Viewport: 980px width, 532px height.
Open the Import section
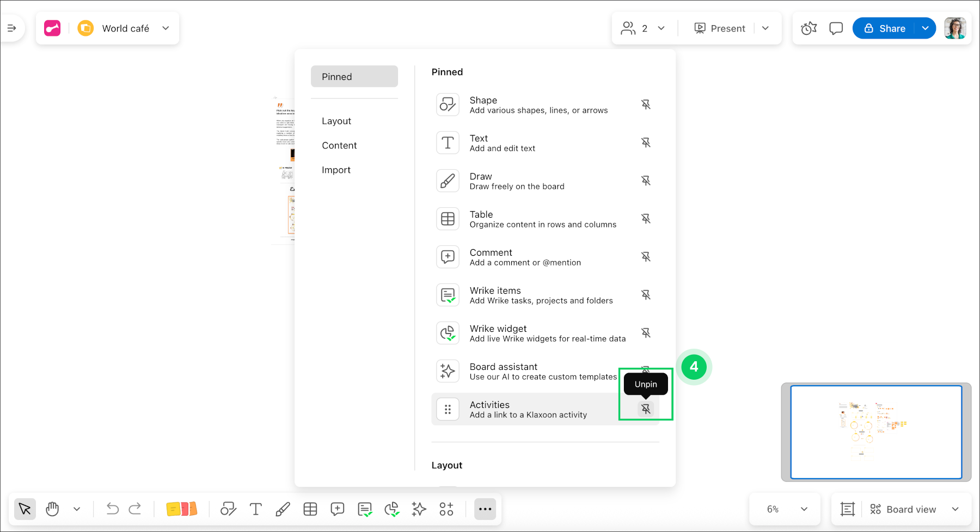coord(336,169)
